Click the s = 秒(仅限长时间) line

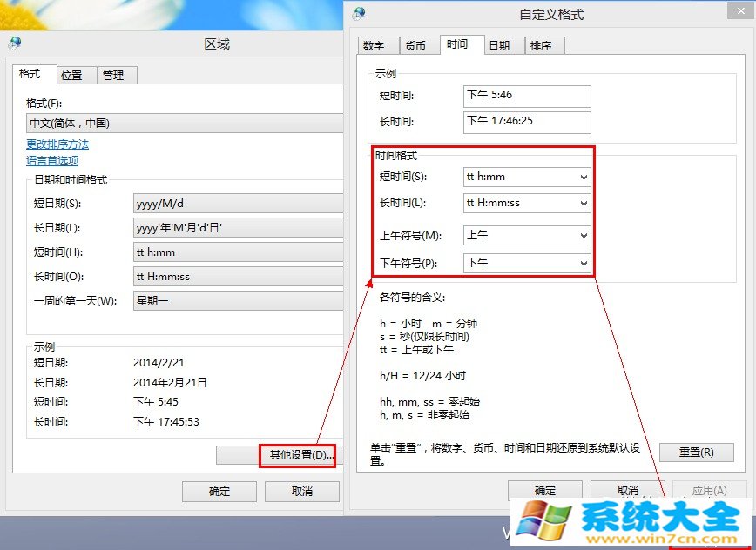424,336
